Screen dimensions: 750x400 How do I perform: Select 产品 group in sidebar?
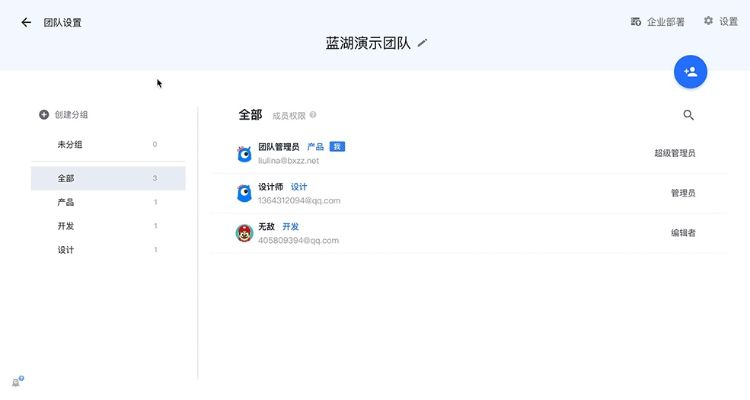[x=108, y=202]
